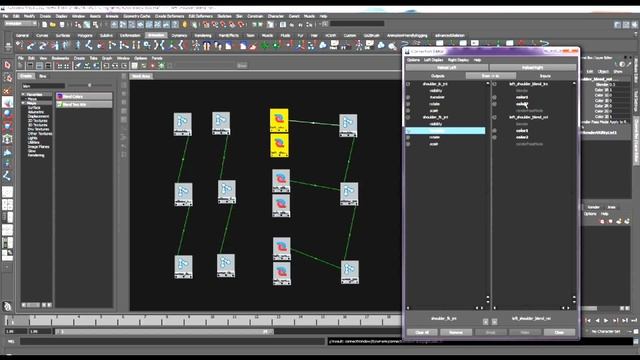Expand color1 under the lower blend node Inputs
The height and width of the screenshot is (360, 640).
tap(495, 131)
